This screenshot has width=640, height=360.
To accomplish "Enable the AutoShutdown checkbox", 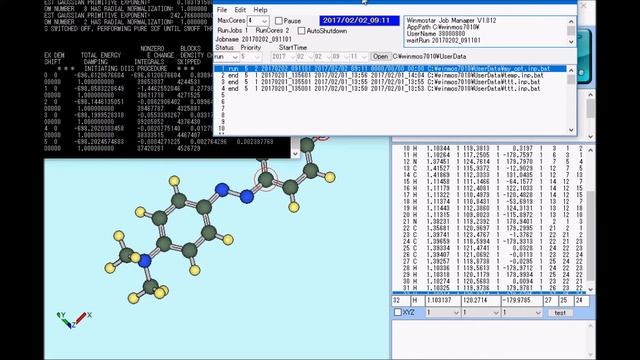I will pyautogui.click(x=301, y=31).
